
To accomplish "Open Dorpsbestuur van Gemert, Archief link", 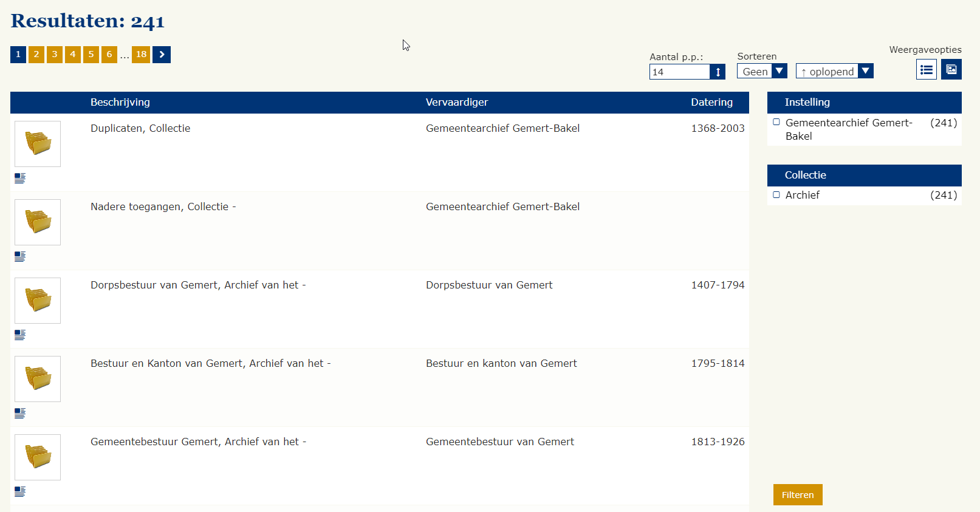I will pos(198,285).
